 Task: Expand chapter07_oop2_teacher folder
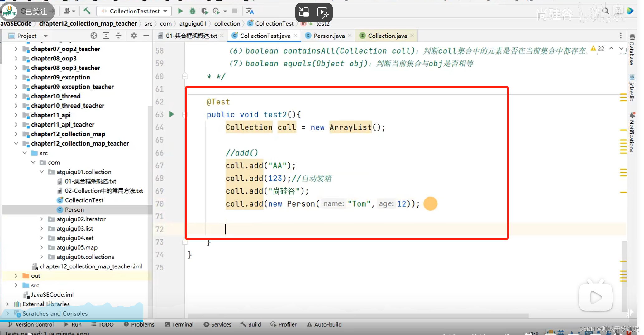click(16, 49)
